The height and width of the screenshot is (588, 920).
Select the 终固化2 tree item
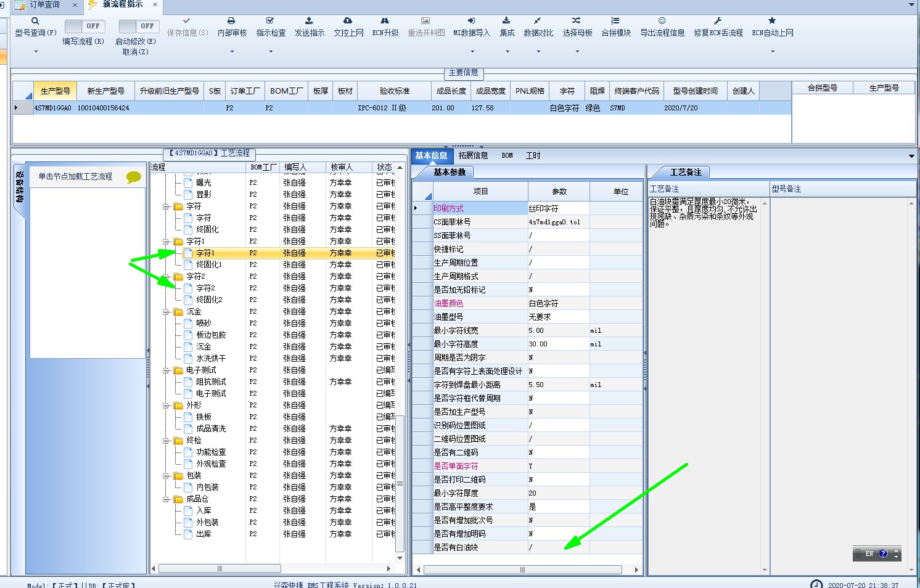pyautogui.click(x=209, y=300)
